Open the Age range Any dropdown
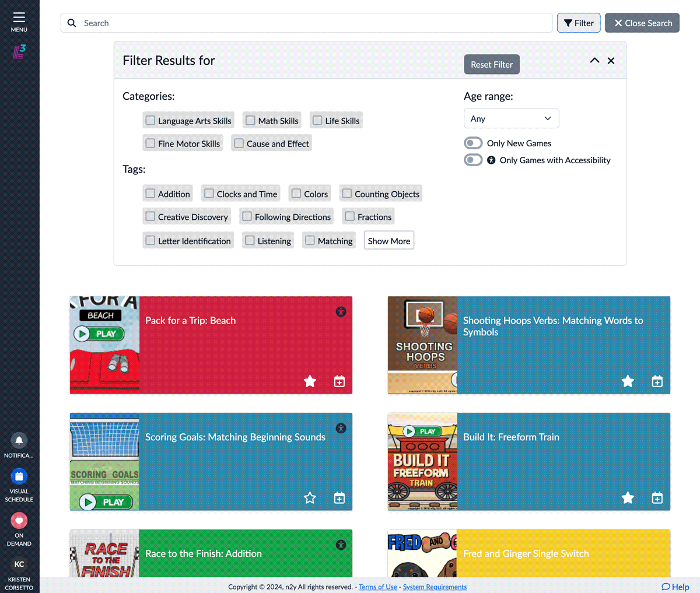The height and width of the screenshot is (593, 700). [512, 118]
